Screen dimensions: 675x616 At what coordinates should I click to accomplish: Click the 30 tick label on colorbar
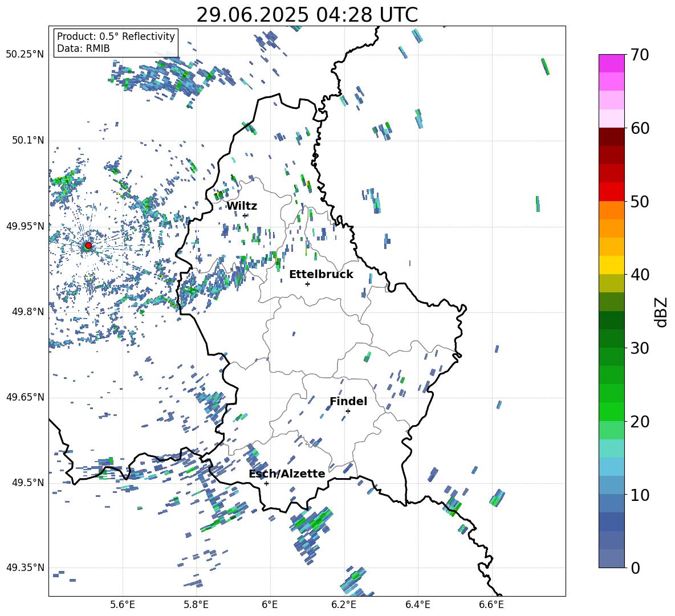coord(640,348)
